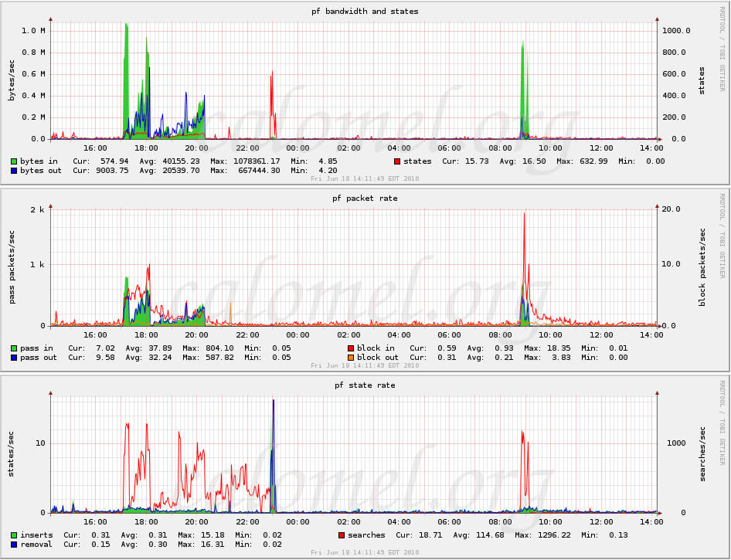Click states Max value 632.99
The width and height of the screenshot is (731, 560).
pyautogui.click(x=592, y=161)
